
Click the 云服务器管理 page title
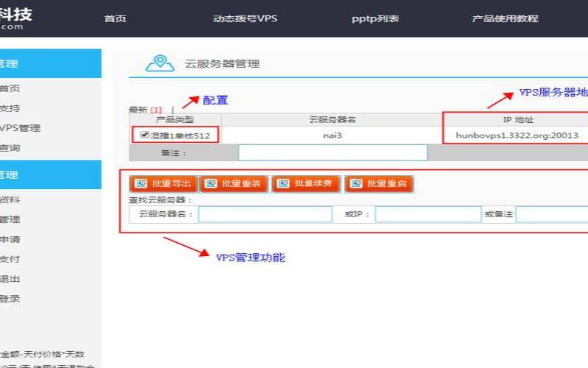[222, 64]
